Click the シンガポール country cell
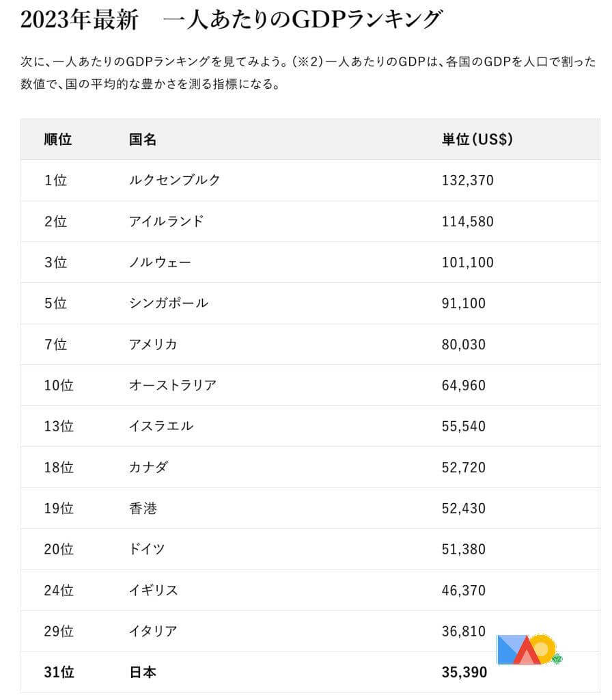612x700 pixels. tap(168, 304)
